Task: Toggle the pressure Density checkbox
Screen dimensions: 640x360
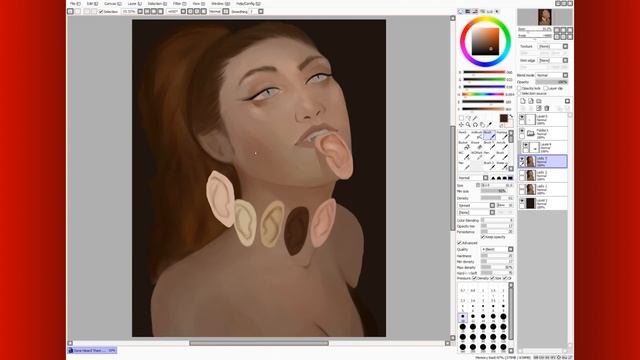Action: click(x=474, y=278)
